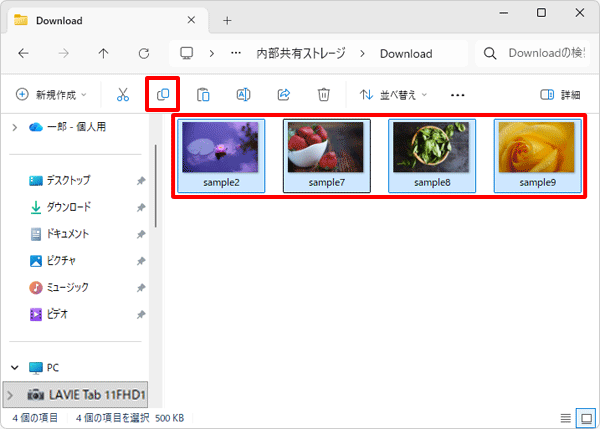Toggle the 詳細 details pane
This screenshot has height=429, width=600.
coord(560,95)
